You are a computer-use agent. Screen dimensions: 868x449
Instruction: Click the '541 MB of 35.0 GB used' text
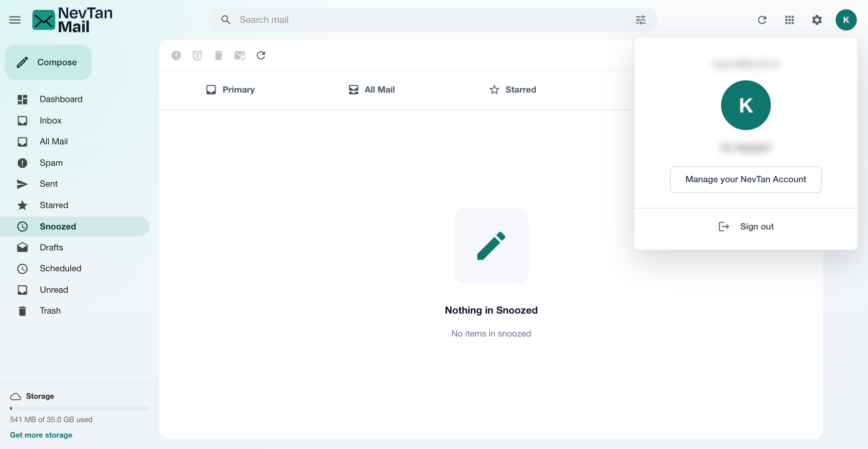coord(51,420)
